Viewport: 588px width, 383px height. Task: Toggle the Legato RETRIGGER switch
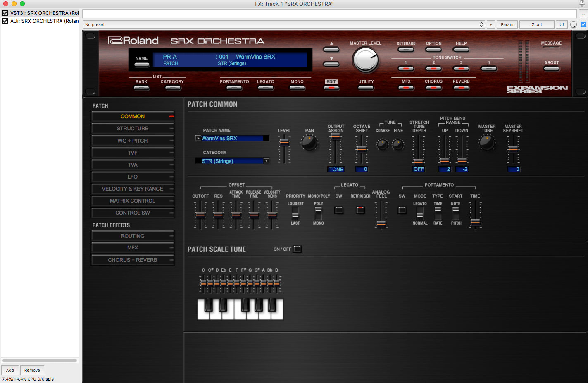360,210
